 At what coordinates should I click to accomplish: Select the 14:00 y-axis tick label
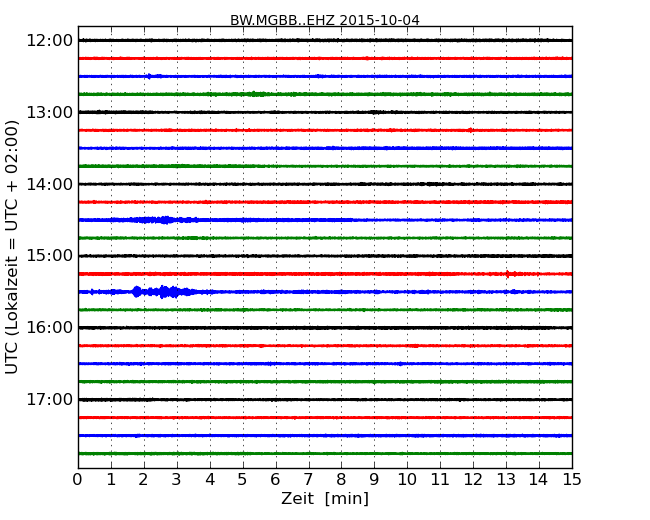49,184
